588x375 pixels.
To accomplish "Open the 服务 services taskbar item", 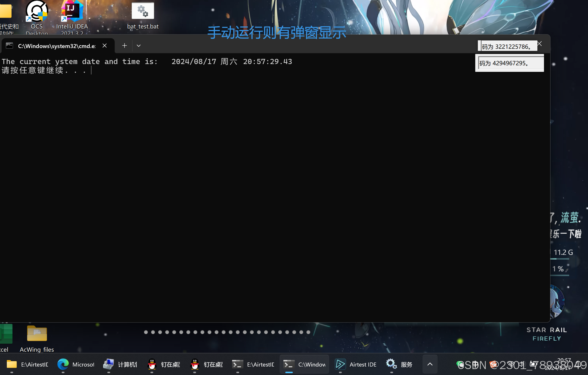I will (x=399, y=364).
